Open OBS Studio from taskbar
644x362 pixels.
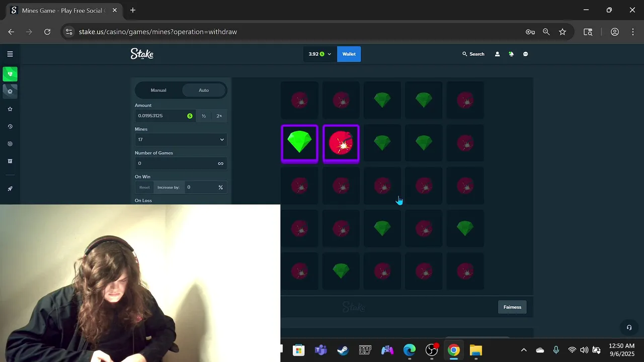[432, 350]
